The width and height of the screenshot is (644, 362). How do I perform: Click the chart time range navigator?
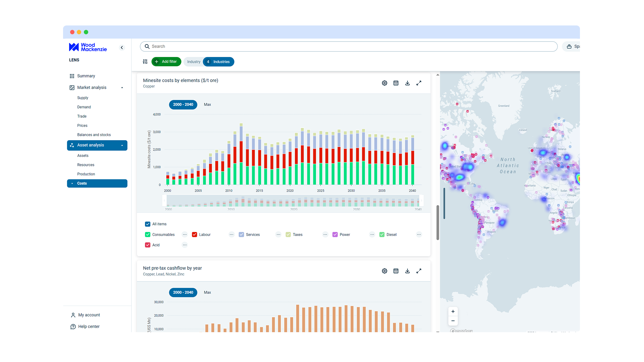[292, 201]
